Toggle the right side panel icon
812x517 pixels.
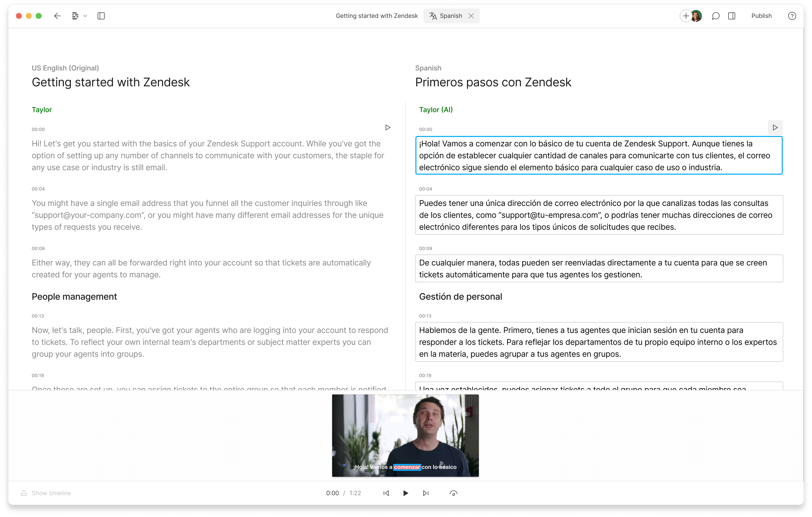tap(732, 16)
